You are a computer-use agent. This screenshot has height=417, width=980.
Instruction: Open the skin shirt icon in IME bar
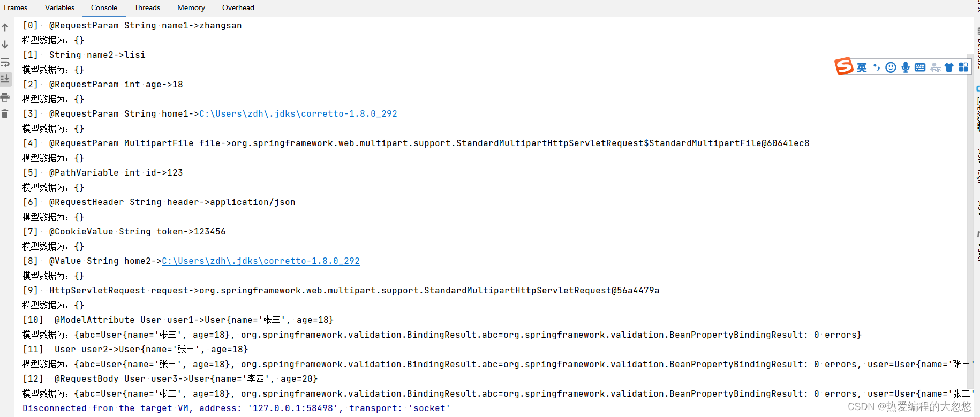(949, 67)
